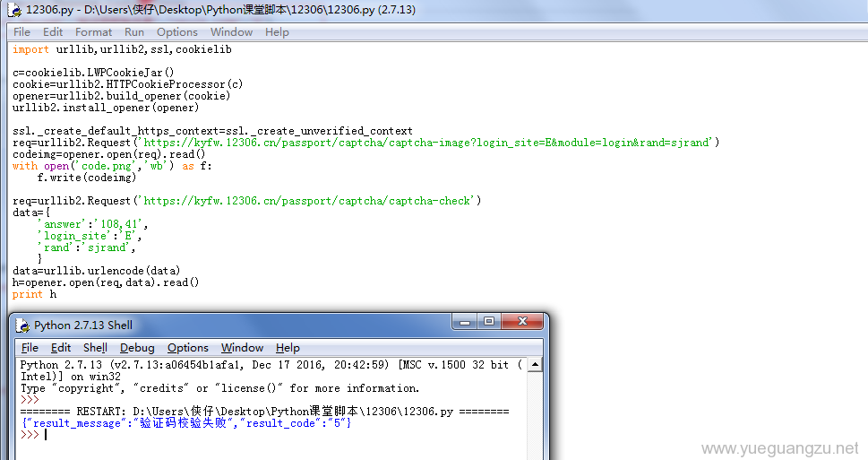This screenshot has width=868, height=460.
Task: Open Options menu in editor window
Action: 177,32
